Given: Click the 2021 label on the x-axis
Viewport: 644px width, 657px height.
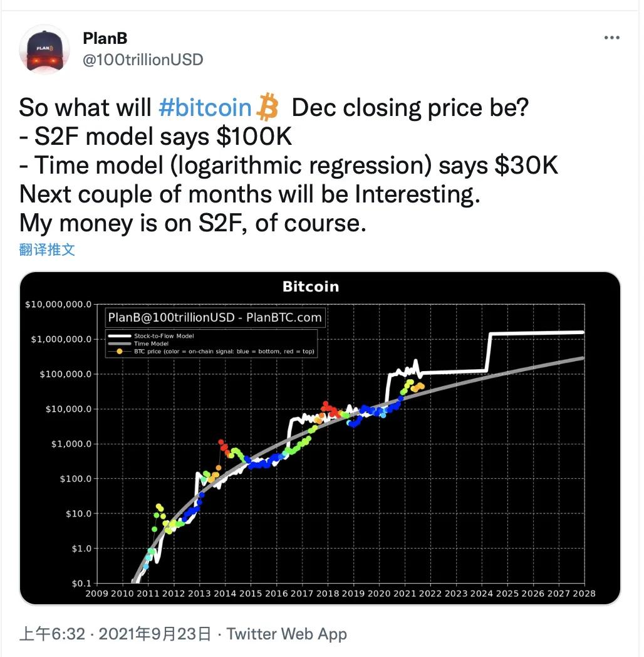Looking at the screenshot, I should coord(405,593).
